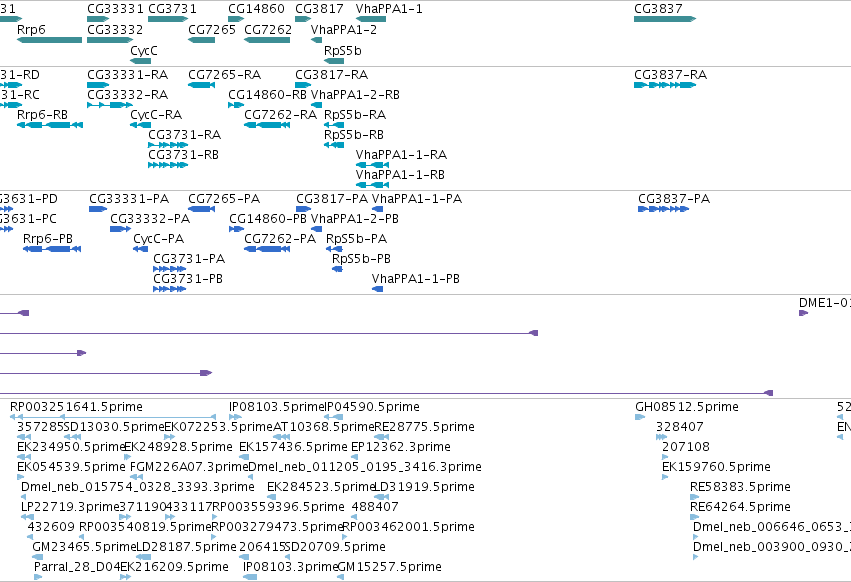The width and height of the screenshot is (851, 582).
Task: Click EST LD31919.5prime
Action: [382, 497]
